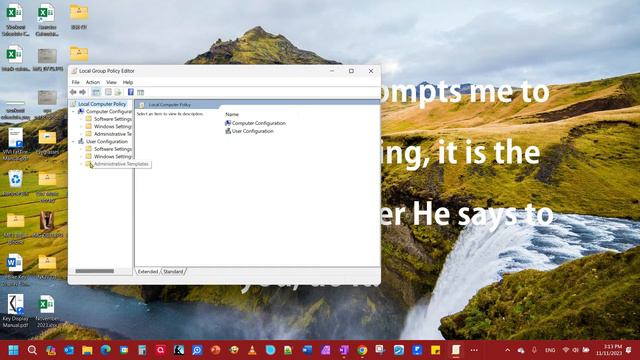This screenshot has height=360, width=640.
Task: Click the Wi-Fi tray icon
Action: (x=566, y=350)
